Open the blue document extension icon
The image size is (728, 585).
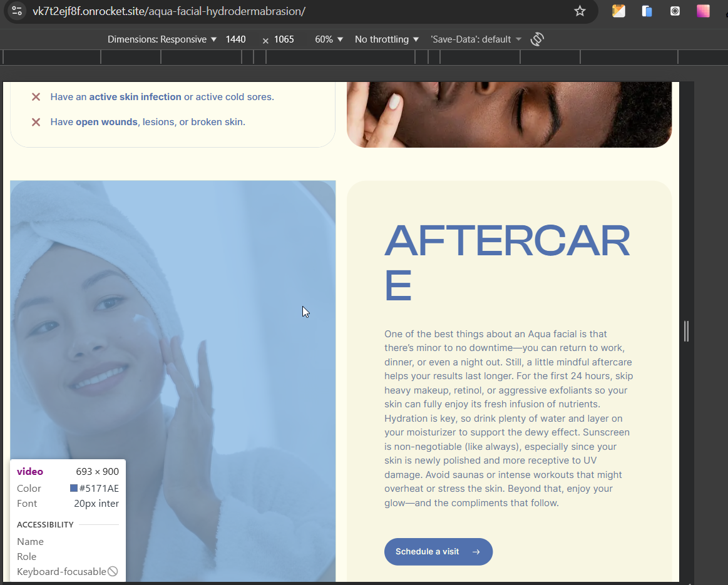pos(647,11)
